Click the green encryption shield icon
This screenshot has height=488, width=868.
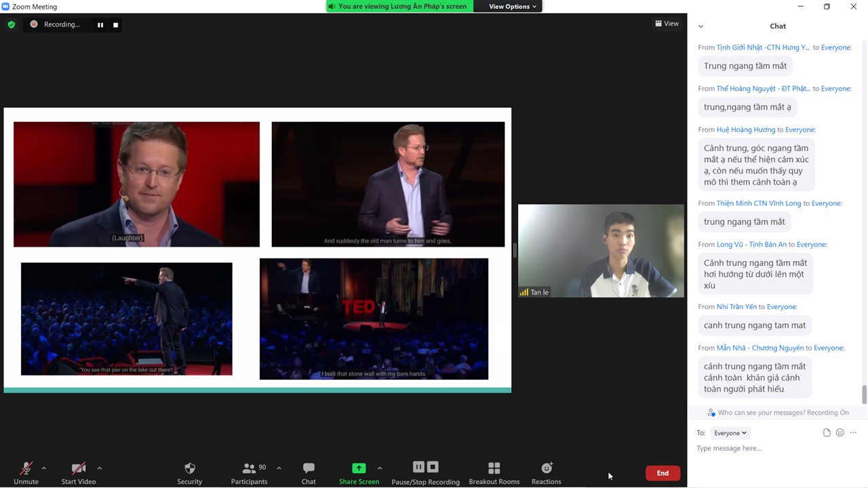coord(12,24)
